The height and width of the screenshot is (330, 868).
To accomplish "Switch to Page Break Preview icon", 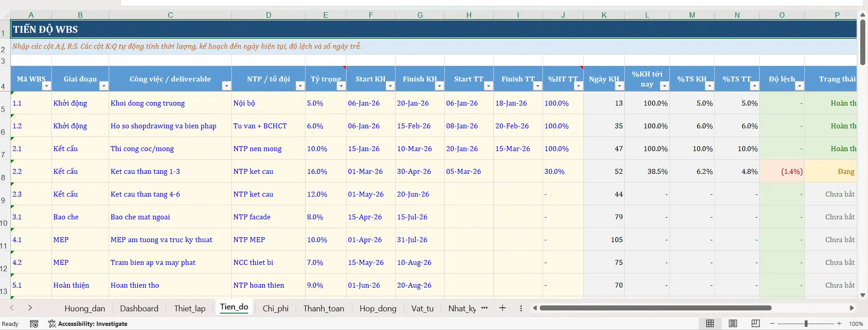I will point(756,324).
